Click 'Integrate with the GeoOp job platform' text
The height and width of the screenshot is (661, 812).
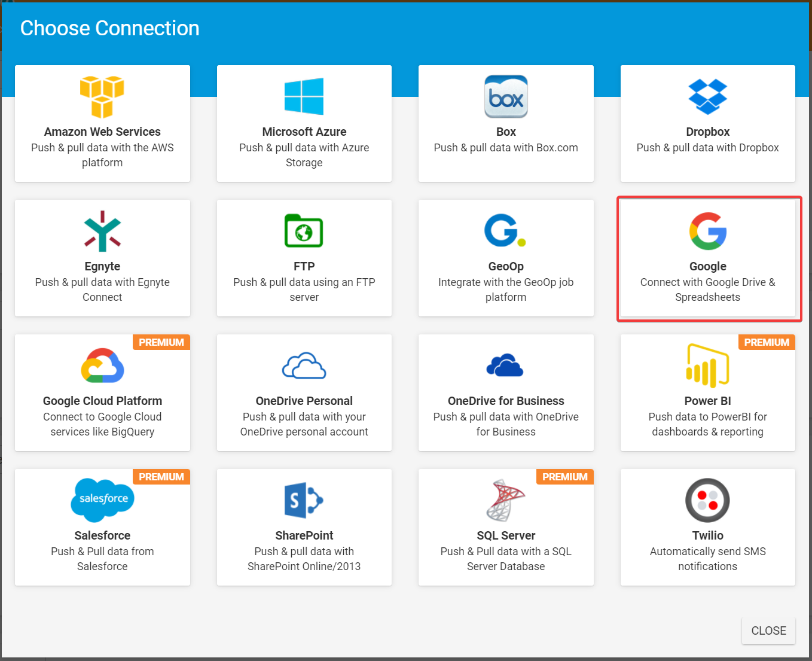pyautogui.click(x=506, y=290)
